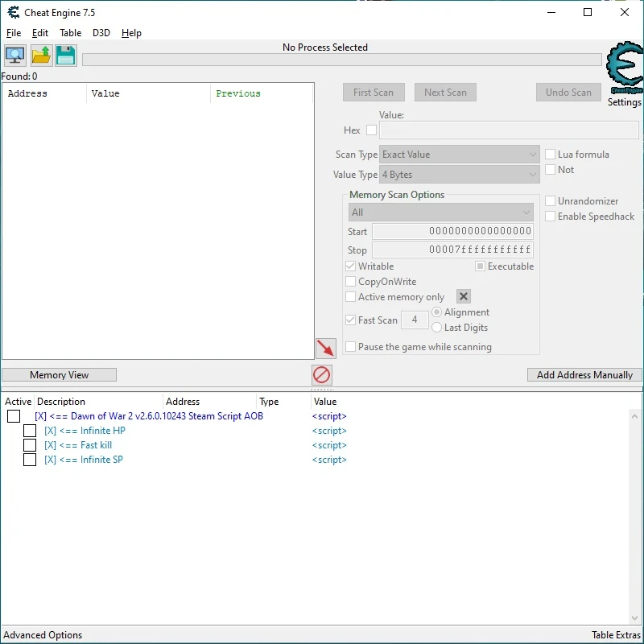Click the Memory View button
This screenshot has height=644, width=644.
pyautogui.click(x=60, y=375)
